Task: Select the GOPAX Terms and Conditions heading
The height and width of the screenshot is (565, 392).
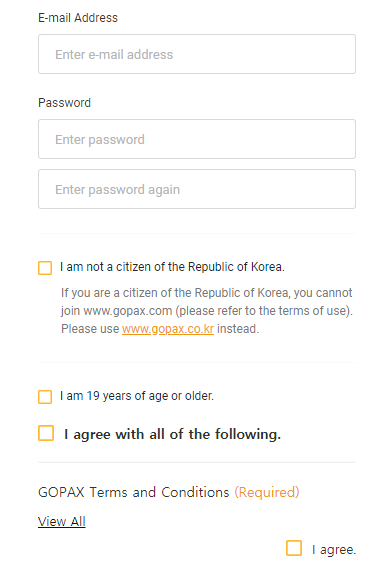Action: (134, 492)
